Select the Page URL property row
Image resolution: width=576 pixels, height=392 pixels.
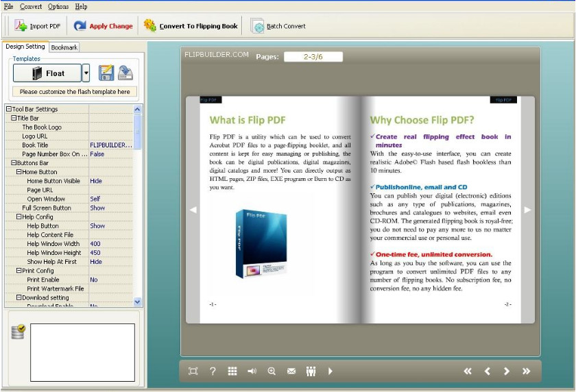point(69,190)
